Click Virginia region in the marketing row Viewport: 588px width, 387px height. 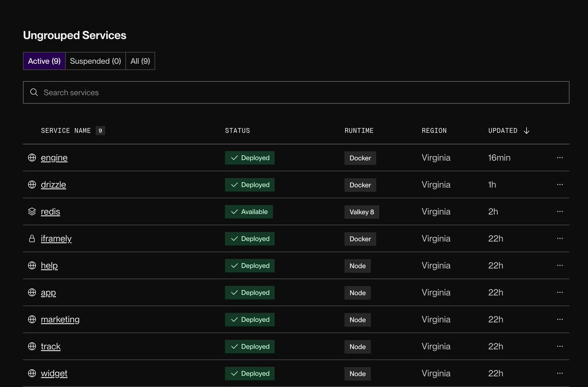(x=436, y=320)
